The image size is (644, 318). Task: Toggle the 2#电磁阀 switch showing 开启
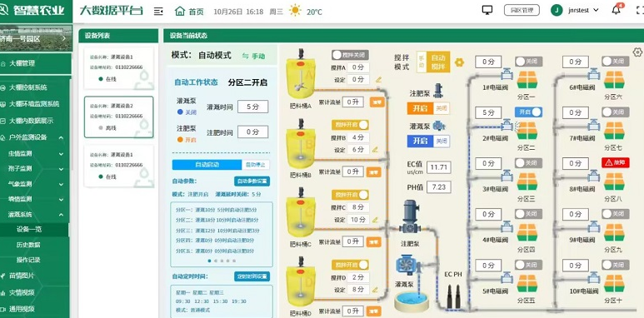click(528, 112)
